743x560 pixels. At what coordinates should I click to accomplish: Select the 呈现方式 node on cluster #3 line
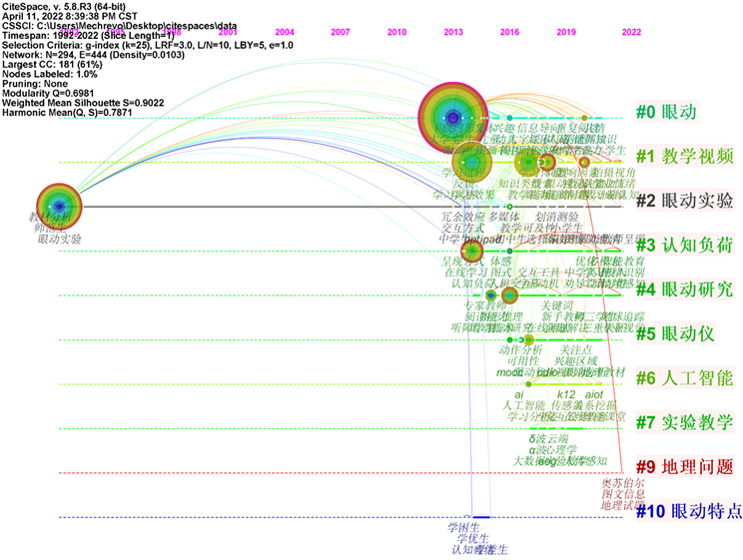coord(471,252)
